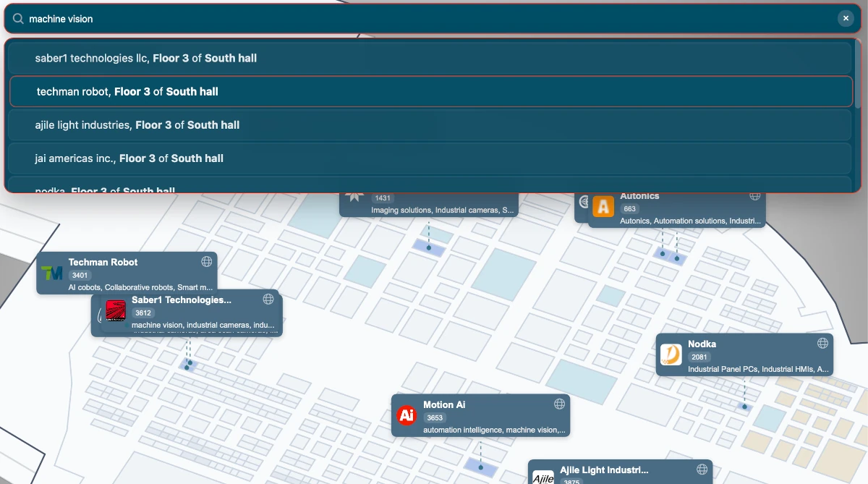Viewport: 868px width, 484px height.
Task: Click booth number 3653 badge
Action: (x=435, y=417)
